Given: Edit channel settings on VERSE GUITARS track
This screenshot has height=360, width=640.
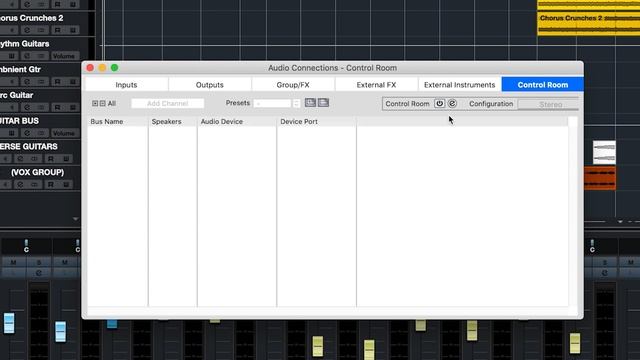Looking at the screenshot, I should (20, 159).
